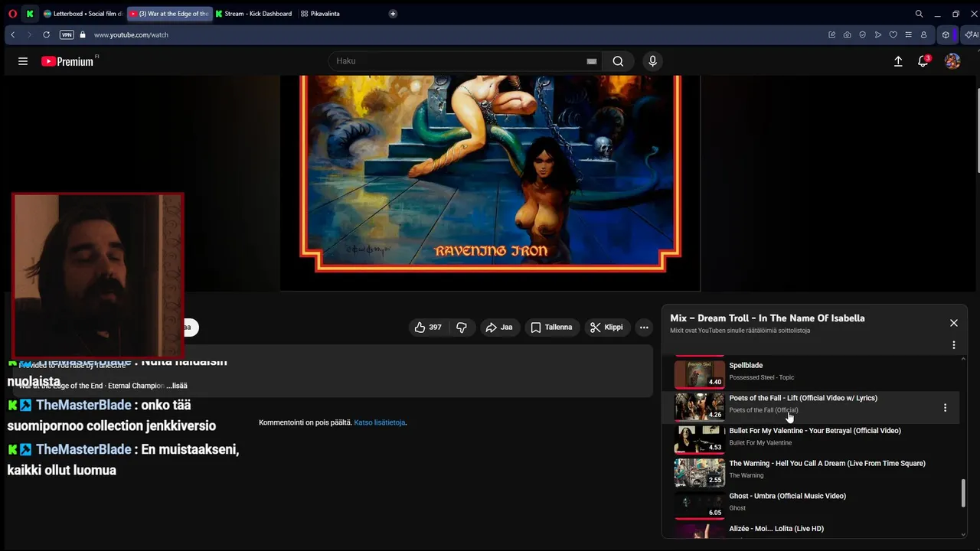This screenshot has width=980, height=551.
Task: Play Bullet For My Valentine - Your Betrayal
Action: (816, 440)
